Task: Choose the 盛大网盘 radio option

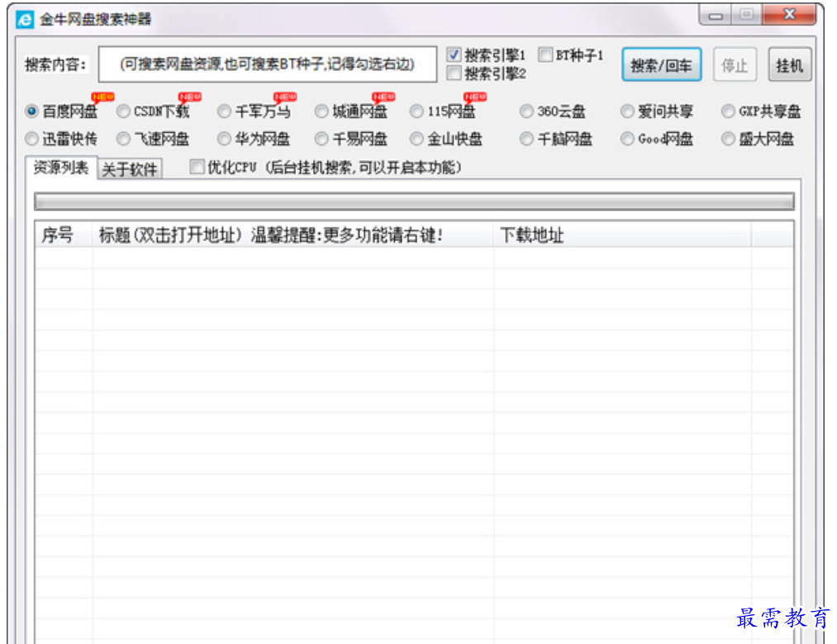Action: pos(728,139)
